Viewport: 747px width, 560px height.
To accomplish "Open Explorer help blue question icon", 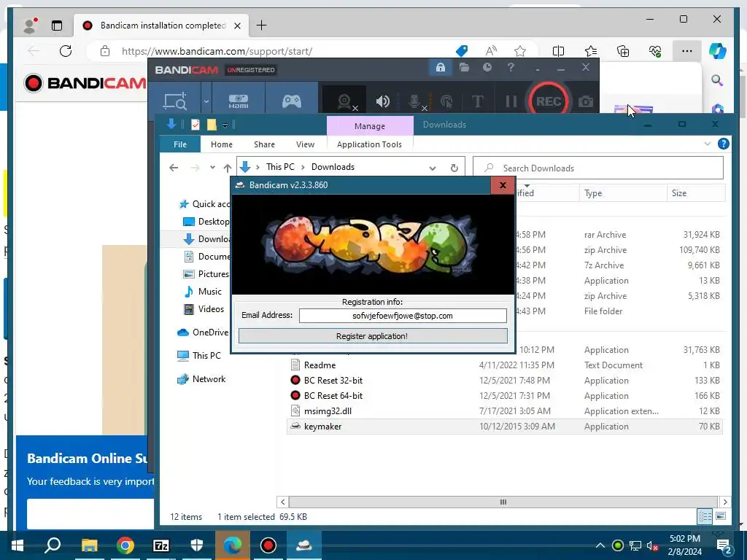I will click(723, 144).
